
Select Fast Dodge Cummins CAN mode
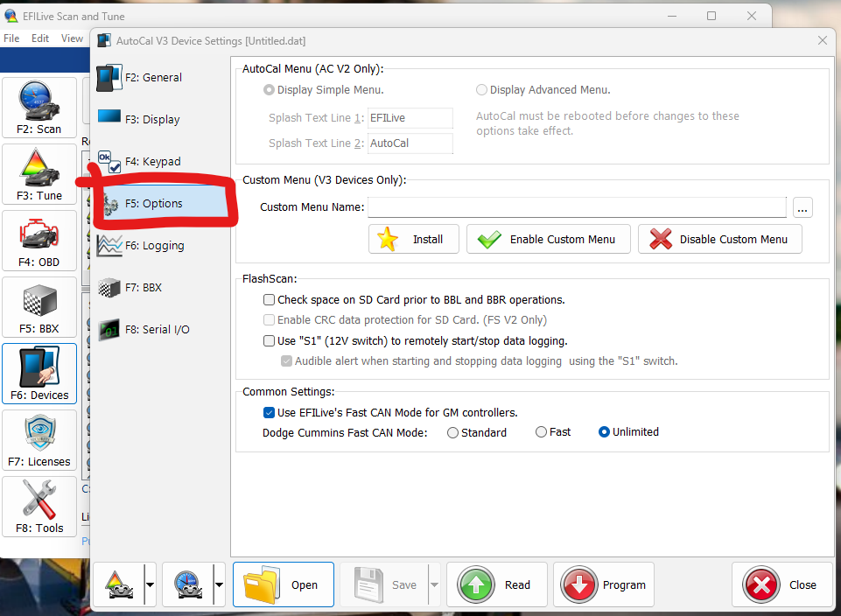(541, 432)
